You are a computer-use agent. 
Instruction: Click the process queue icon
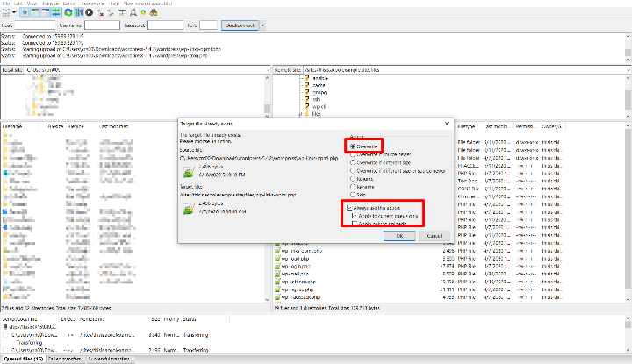[79, 12]
